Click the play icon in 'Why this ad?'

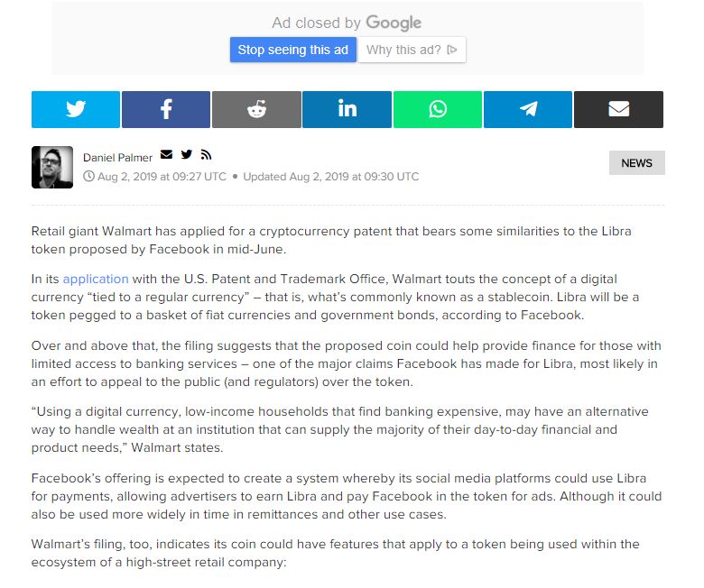click(x=452, y=50)
